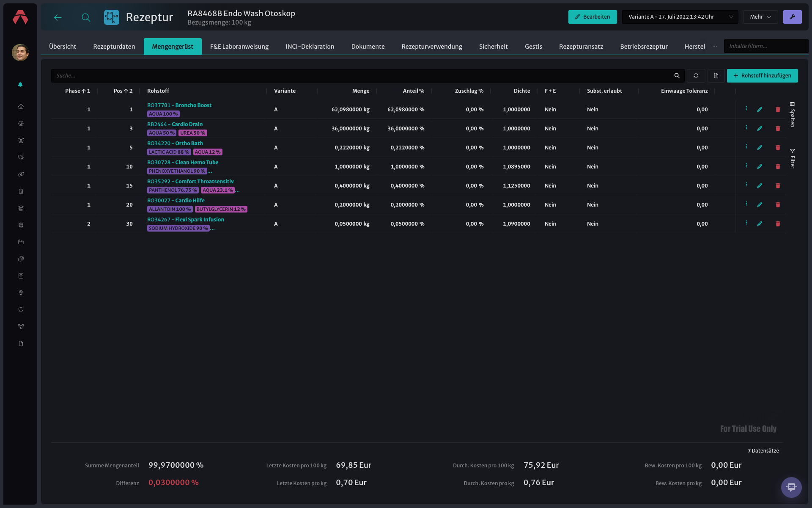This screenshot has height=508, width=812.
Task: Click the export document icon near Rohstoff hinzufügen
Action: pyautogui.click(x=716, y=76)
